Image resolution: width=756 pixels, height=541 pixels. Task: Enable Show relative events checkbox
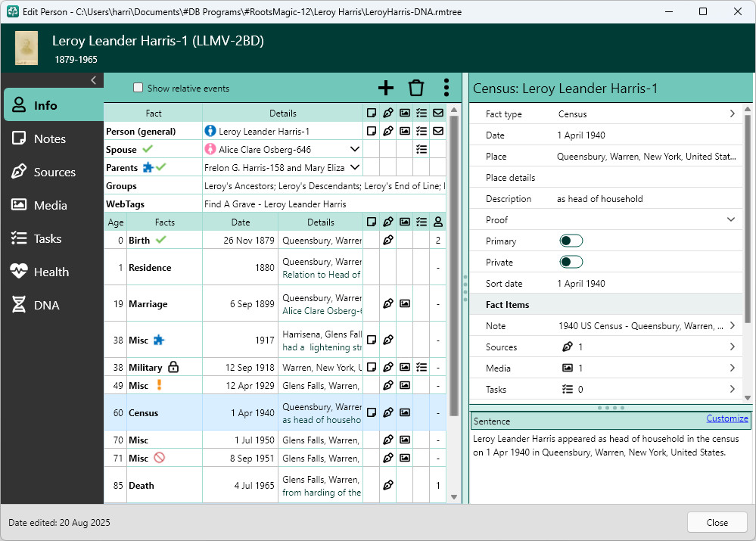[138, 88]
